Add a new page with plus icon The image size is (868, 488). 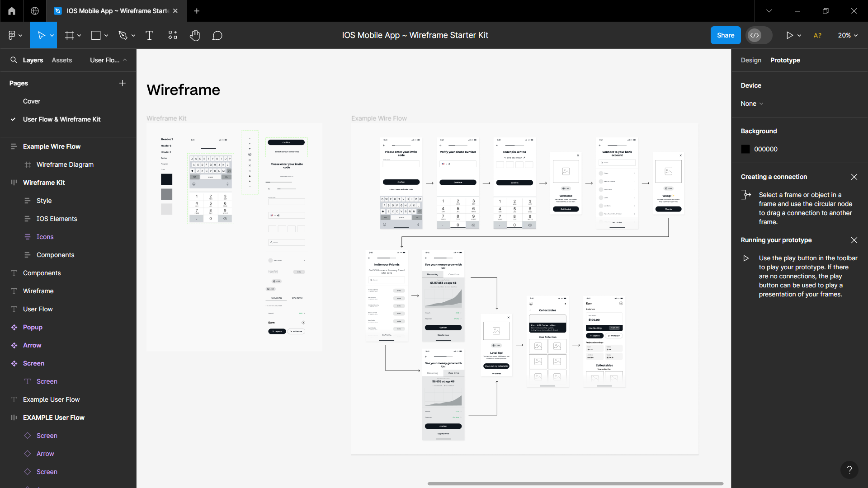tap(123, 83)
